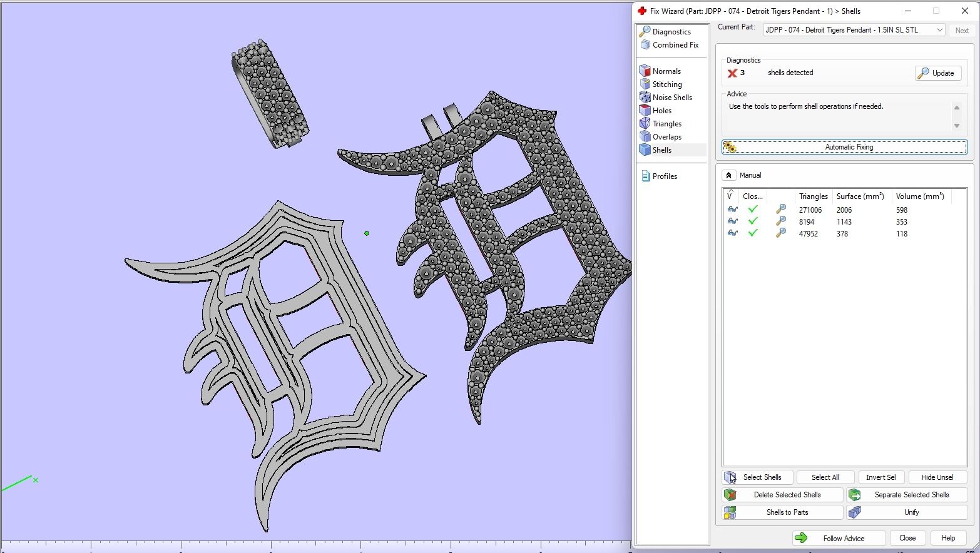980x553 pixels.
Task: Open Help for the Fix Wizard
Action: [x=948, y=538]
